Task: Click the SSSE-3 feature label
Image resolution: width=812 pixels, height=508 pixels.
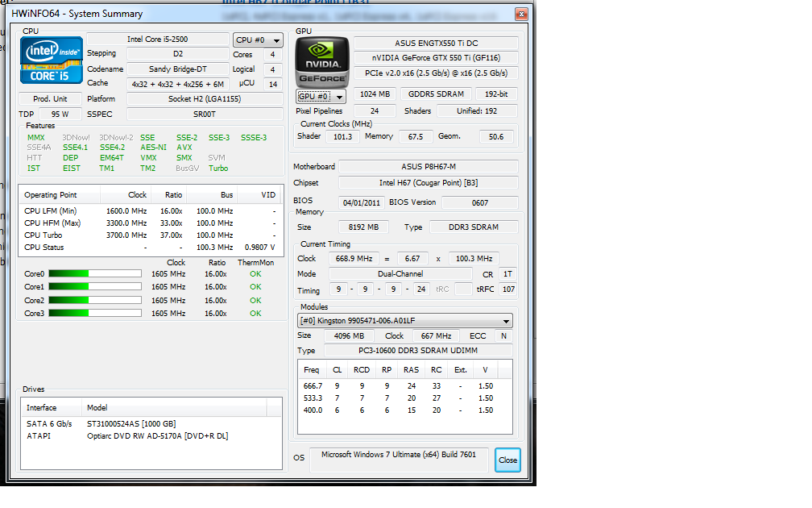Action: pyautogui.click(x=254, y=137)
